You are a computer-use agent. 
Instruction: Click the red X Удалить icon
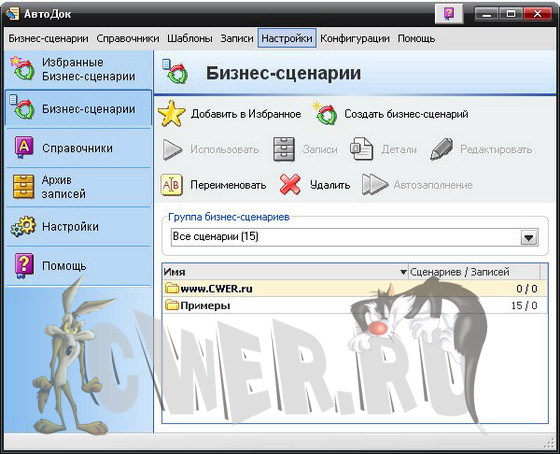click(290, 185)
